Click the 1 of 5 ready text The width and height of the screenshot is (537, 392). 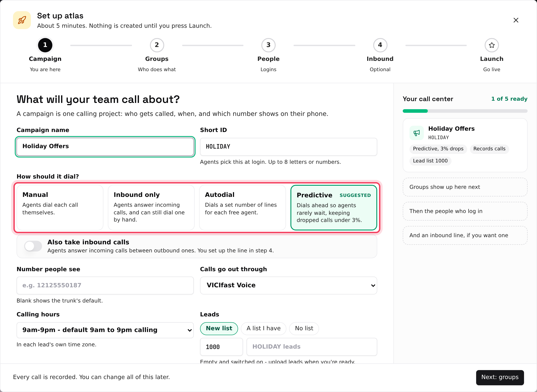click(x=509, y=99)
